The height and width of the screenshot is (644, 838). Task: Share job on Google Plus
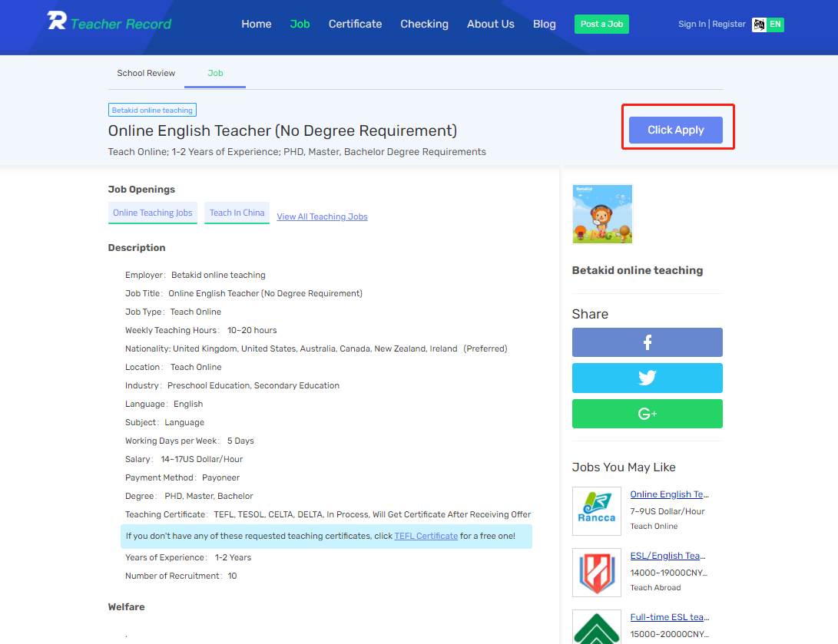[647, 414]
